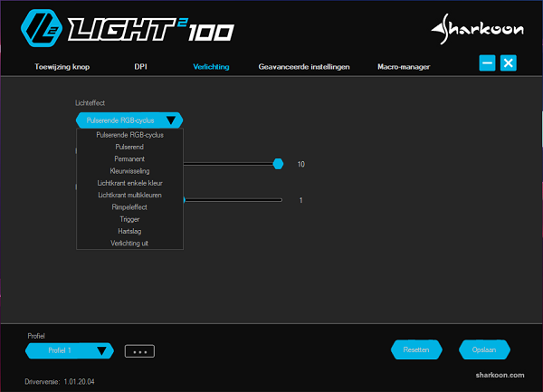
Task: Minimize the Sharkoon software window
Action: click(487, 63)
